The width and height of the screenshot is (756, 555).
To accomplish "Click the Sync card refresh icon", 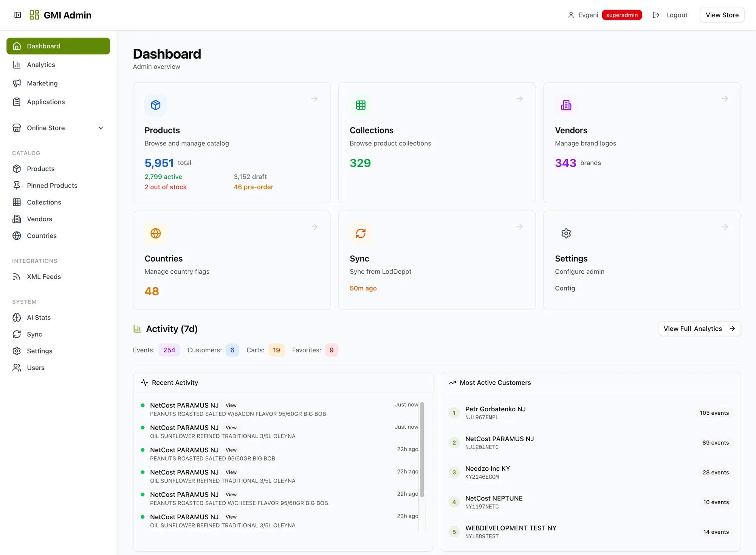I will click(x=361, y=233).
